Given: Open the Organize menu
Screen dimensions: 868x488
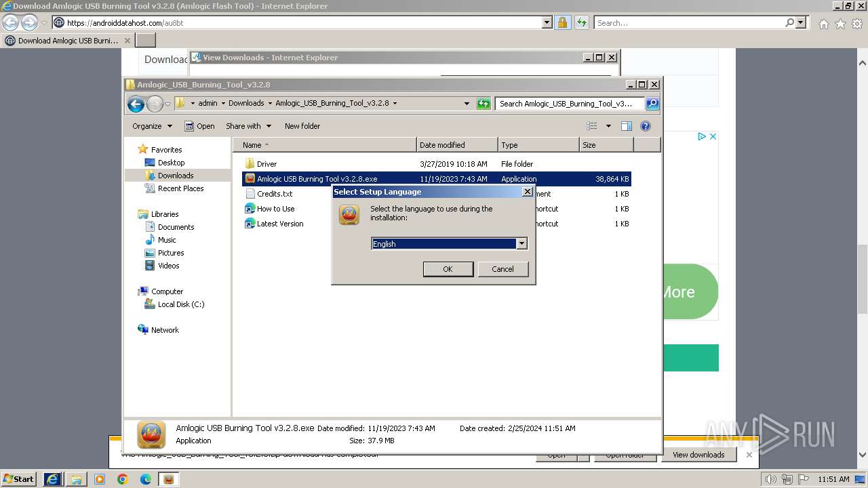Looking at the screenshot, I should (152, 126).
